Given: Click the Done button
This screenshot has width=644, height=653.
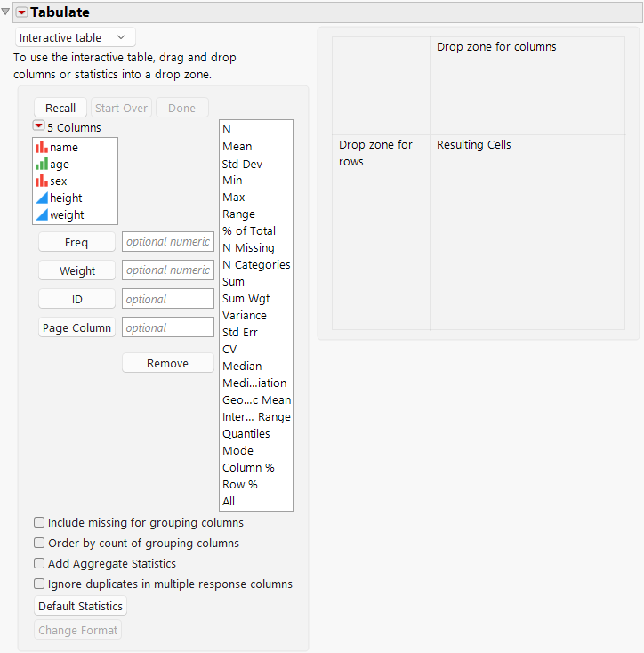Looking at the screenshot, I should click(x=182, y=108).
